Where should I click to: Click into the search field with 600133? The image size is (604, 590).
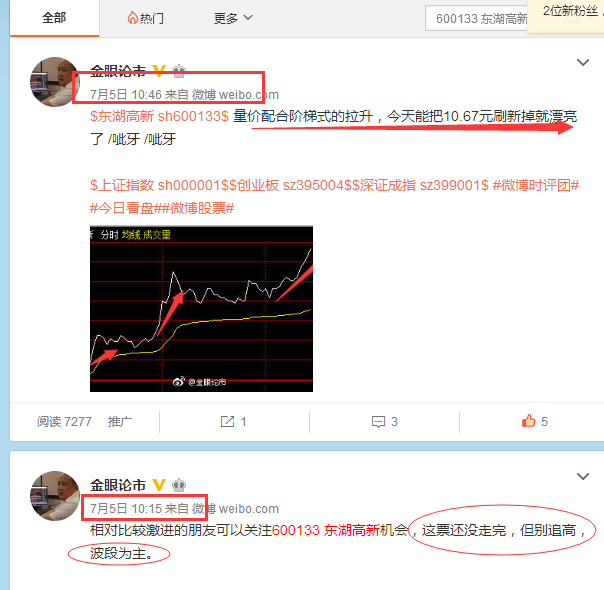coord(477,18)
